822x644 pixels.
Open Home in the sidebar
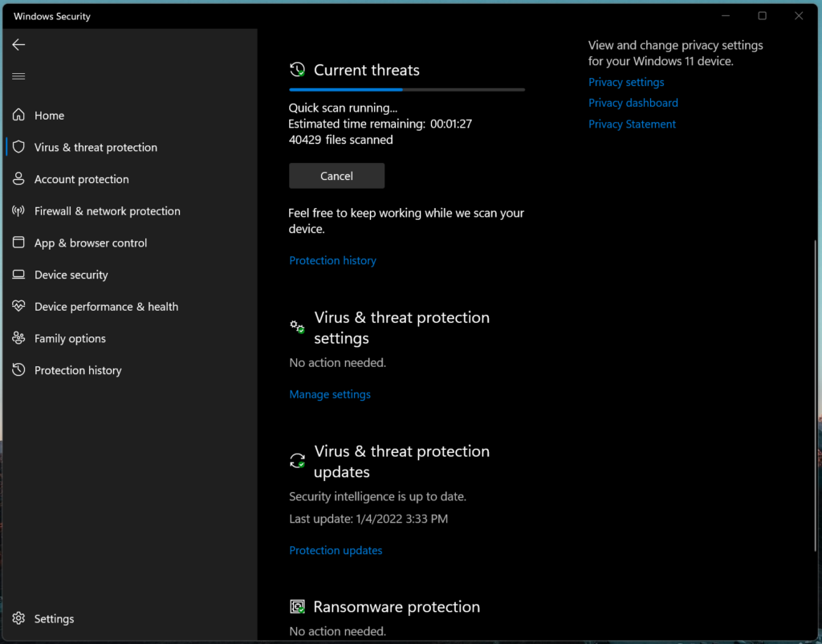click(x=132, y=115)
